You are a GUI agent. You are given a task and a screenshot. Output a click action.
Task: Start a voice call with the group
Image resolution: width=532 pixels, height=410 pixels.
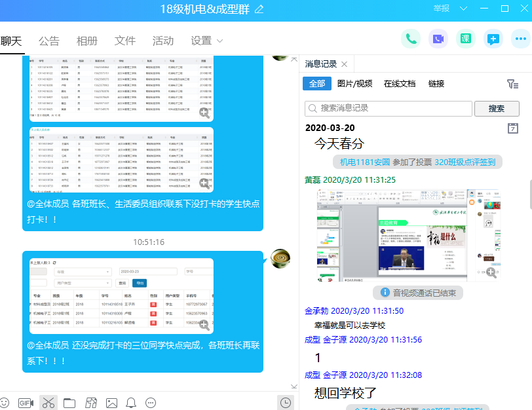pos(411,39)
